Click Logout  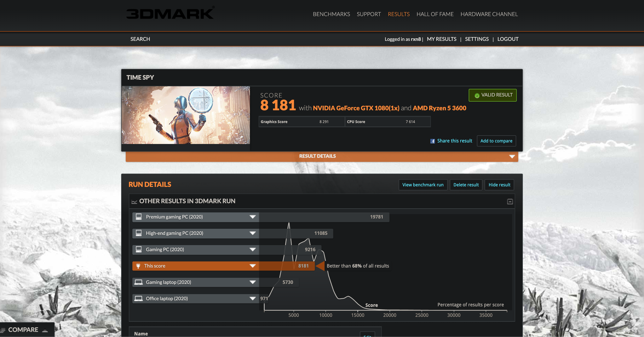(x=508, y=39)
